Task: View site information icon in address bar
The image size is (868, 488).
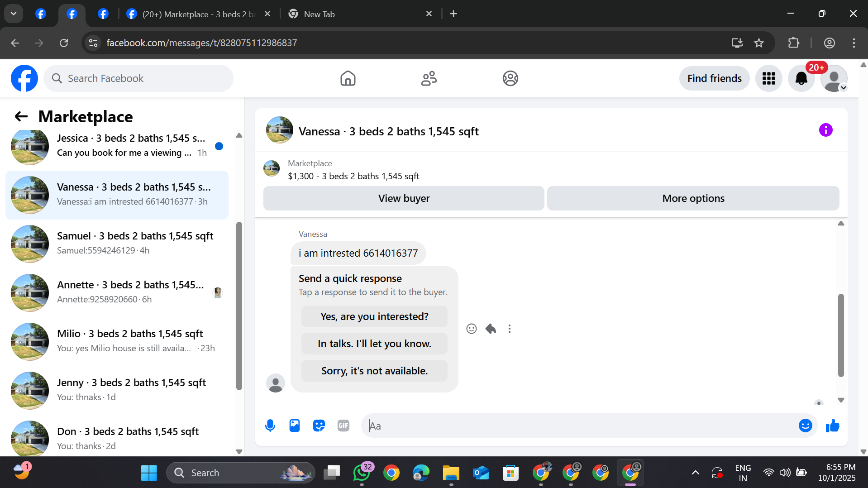Action: coord(93,43)
